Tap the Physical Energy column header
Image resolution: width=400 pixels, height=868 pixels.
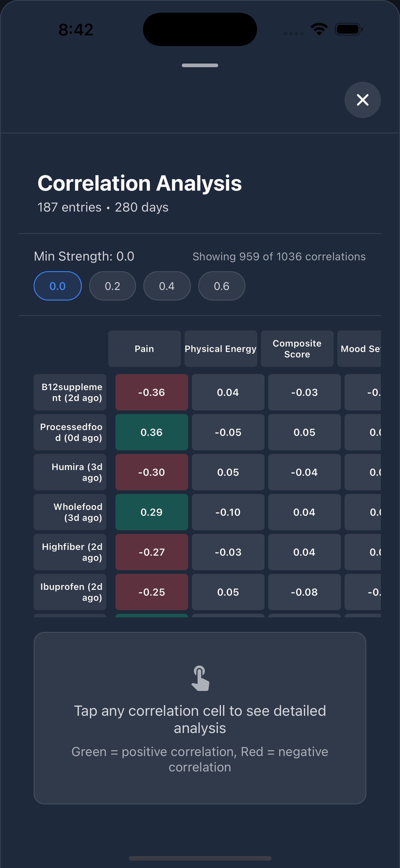(221, 348)
